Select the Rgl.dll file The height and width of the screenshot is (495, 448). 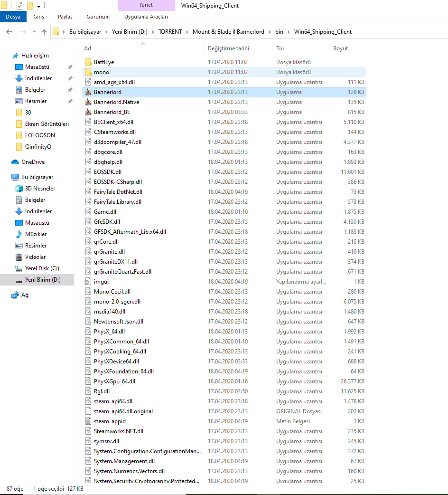(224, 391)
